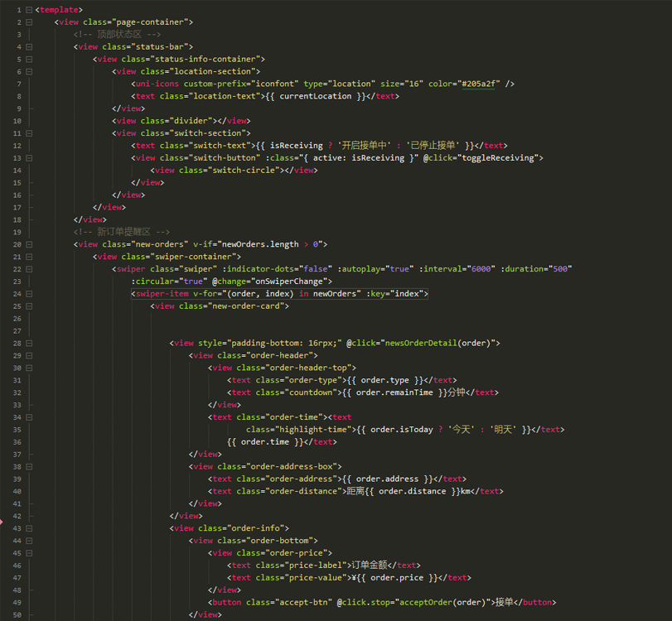
Task: Click the pink bookmark marker beside line 42
Action: pyautogui.click(x=2, y=522)
